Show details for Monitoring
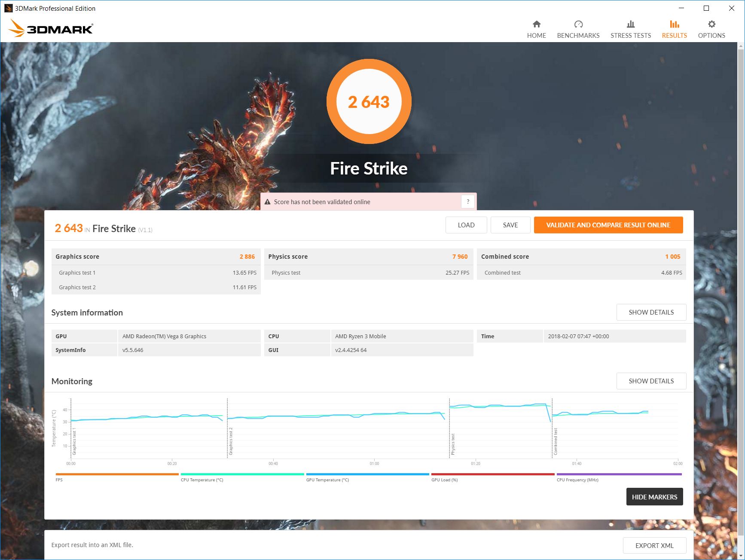745x560 pixels. [651, 381]
